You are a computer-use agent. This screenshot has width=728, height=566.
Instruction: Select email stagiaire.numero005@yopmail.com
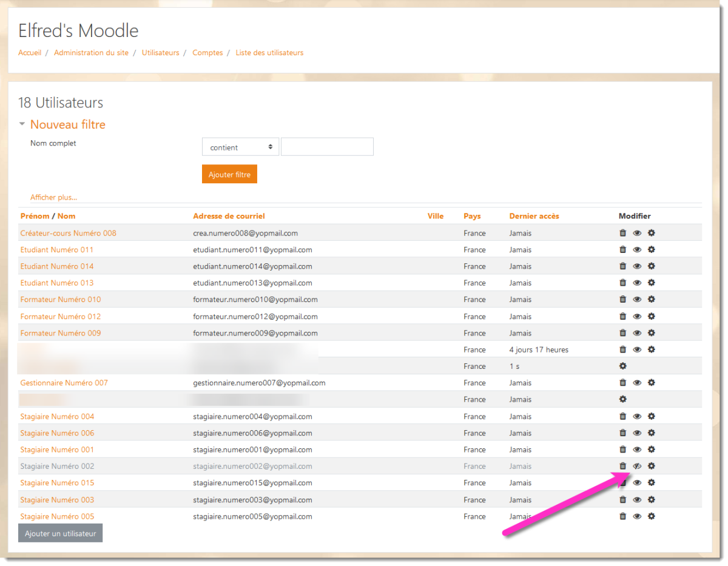252,516
